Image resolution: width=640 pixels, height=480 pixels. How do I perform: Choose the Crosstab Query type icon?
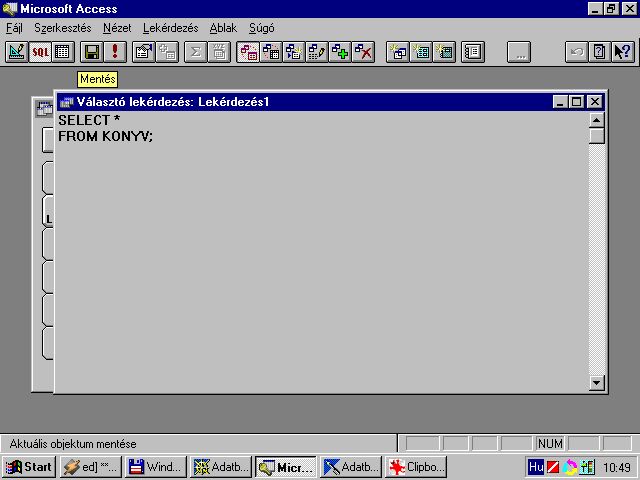(x=271, y=52)
